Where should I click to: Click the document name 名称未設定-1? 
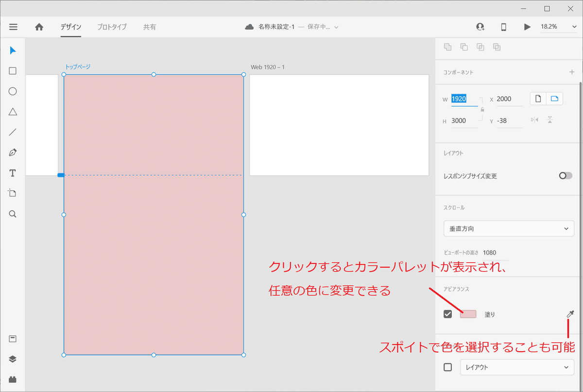(276, 27)
